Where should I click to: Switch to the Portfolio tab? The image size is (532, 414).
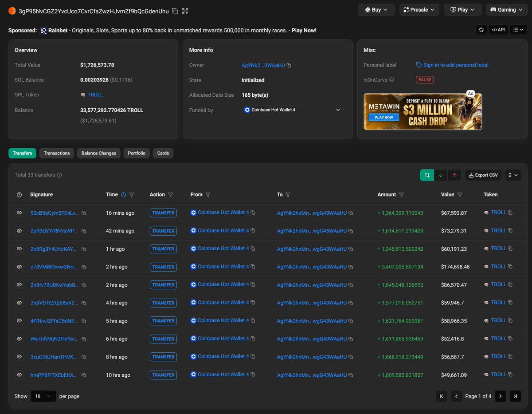[x=137, y=153]
